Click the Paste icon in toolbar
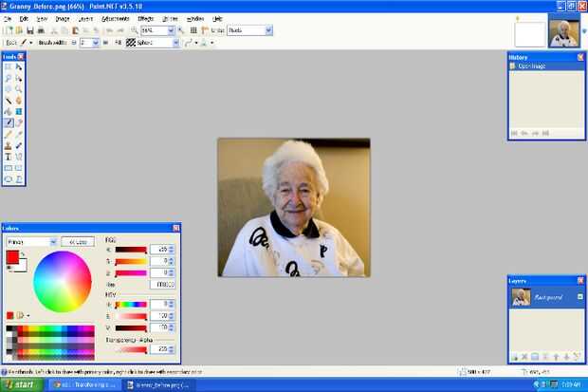 [x=75, y=30]
